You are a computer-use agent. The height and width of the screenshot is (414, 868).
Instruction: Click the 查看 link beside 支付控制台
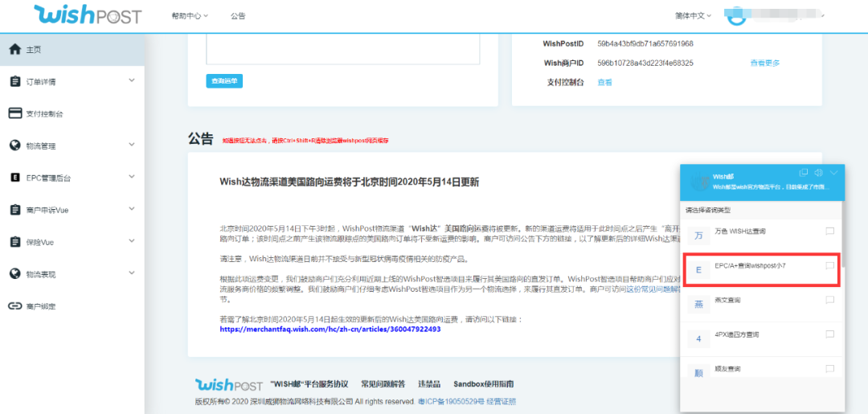(604, 83)
